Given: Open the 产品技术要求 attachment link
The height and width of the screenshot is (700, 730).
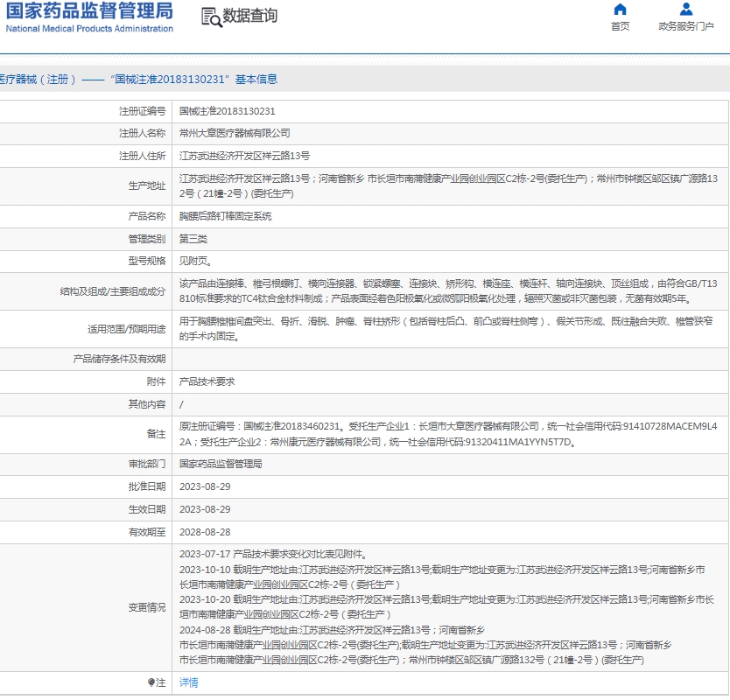Looking at the screenshot, I should click(207, 381).
